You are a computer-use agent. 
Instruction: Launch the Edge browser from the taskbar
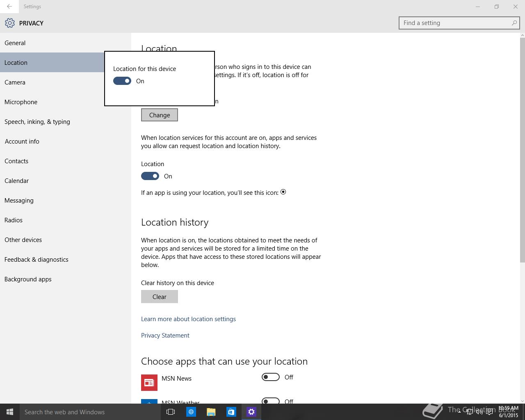point(191,412)
